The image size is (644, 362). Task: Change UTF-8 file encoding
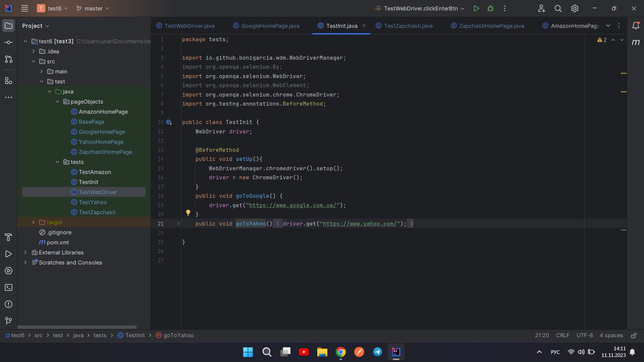(584, 336)
